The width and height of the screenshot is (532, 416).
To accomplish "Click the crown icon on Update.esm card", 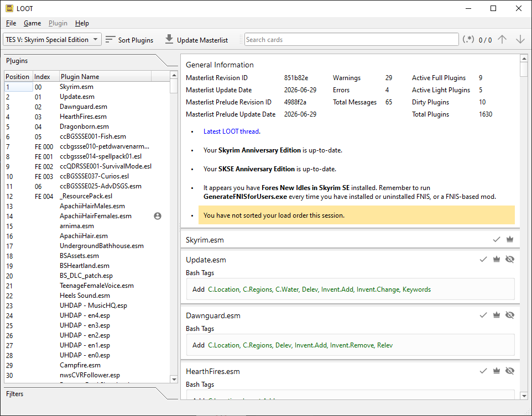I will click(x=497, y=259).
